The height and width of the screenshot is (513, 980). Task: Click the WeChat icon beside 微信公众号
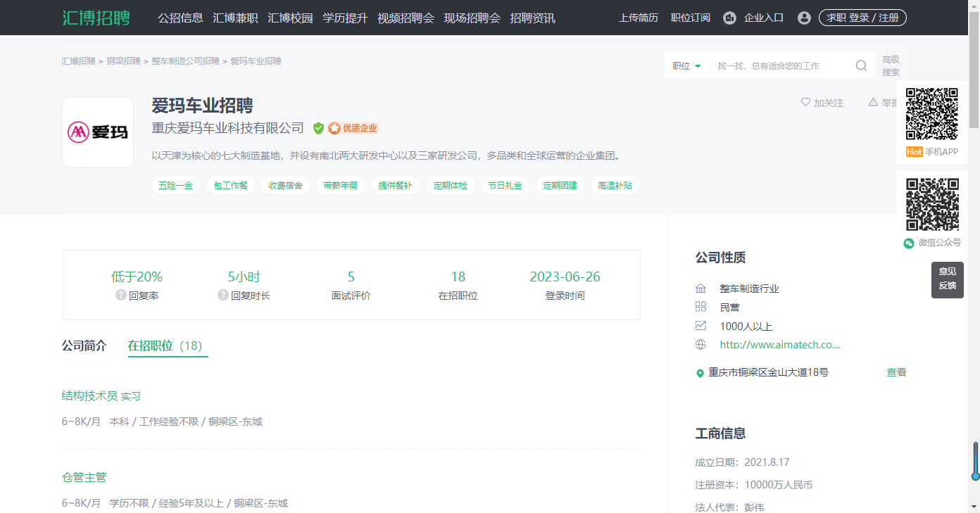point(909,243)
